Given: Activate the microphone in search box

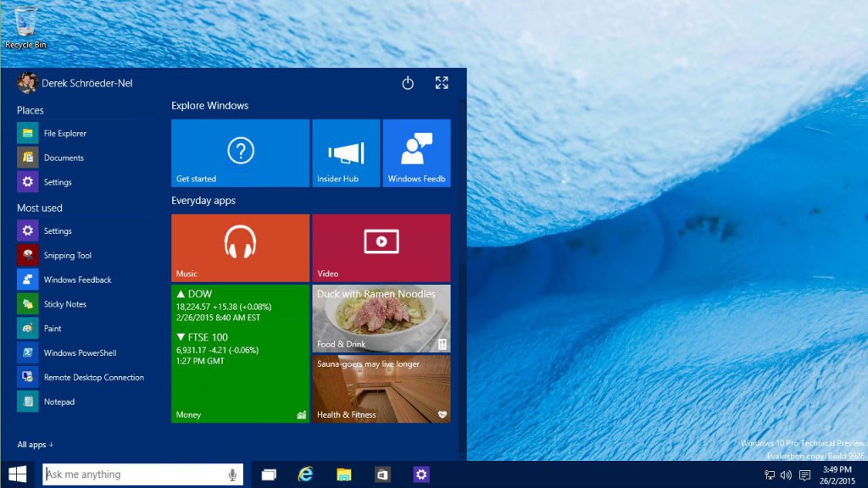Looking at the screenshot, I should click(232, 474).
